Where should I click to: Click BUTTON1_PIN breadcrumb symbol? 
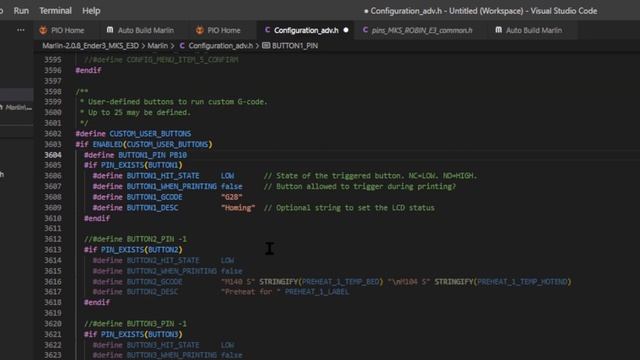295,46
